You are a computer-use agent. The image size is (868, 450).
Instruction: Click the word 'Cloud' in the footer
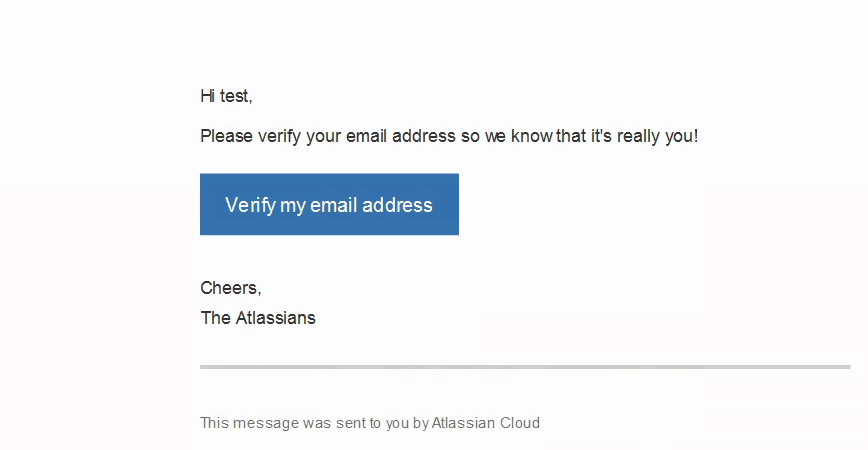click(520, 423)
